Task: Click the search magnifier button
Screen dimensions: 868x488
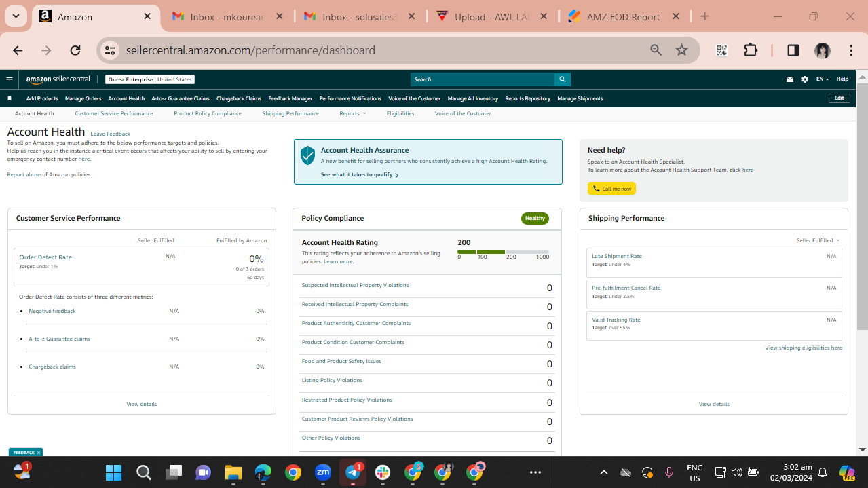Action: [563, 79]
